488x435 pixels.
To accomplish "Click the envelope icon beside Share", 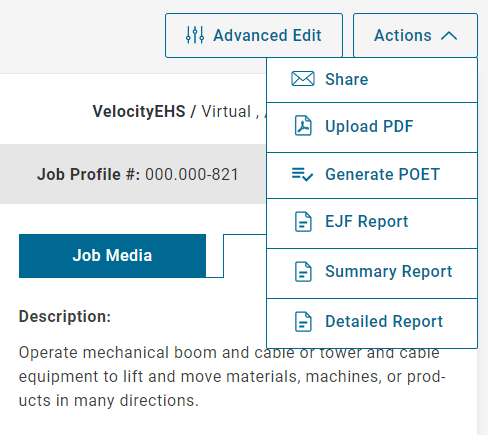I will 303,79.
